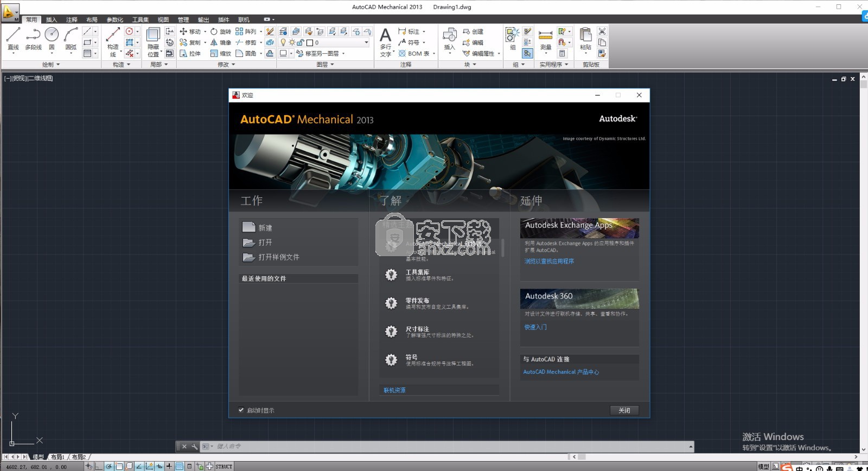Select the 拉伸 (Stretch) tool
This screenshot has width=868, height=471.
pos(190,53)
